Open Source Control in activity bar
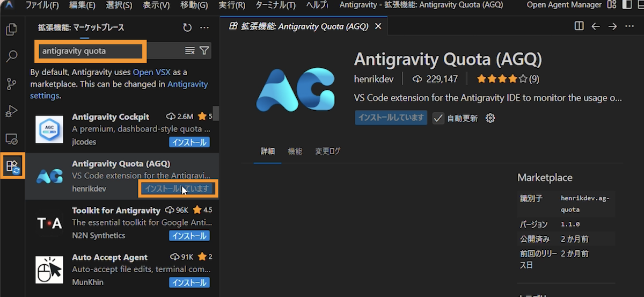Image resolution: width=644 pixels, height=297 pixels. pyautogui.click(x=12, y=84)
